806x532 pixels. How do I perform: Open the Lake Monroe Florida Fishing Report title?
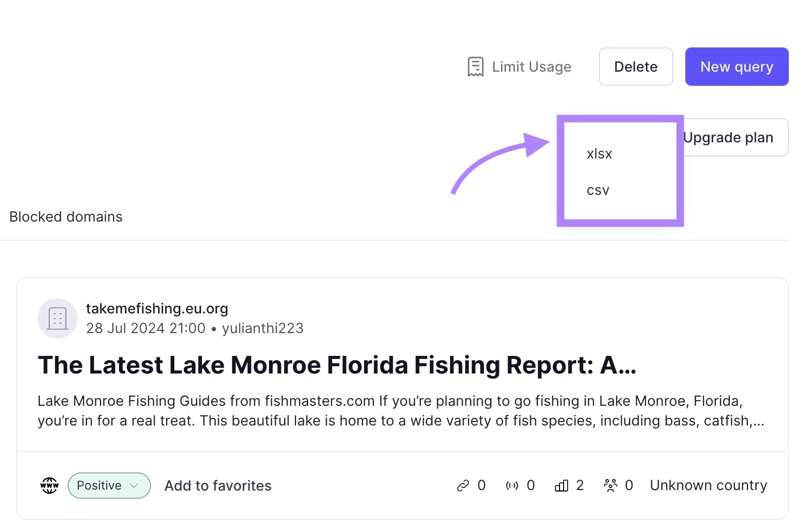click(337, 365)
